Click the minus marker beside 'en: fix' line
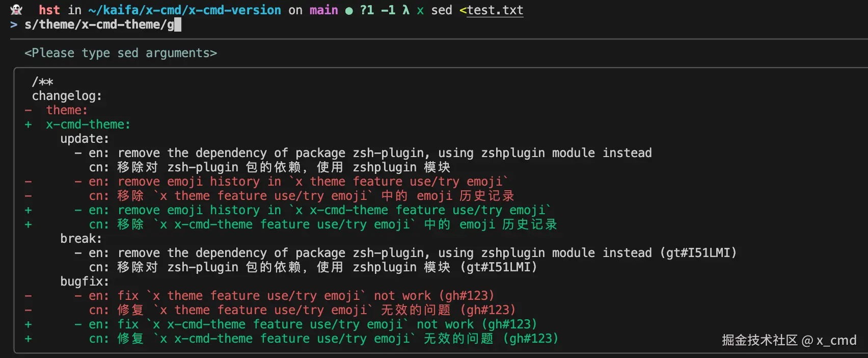This screenshot has width=868, height=358. click(x=28, y=296)
